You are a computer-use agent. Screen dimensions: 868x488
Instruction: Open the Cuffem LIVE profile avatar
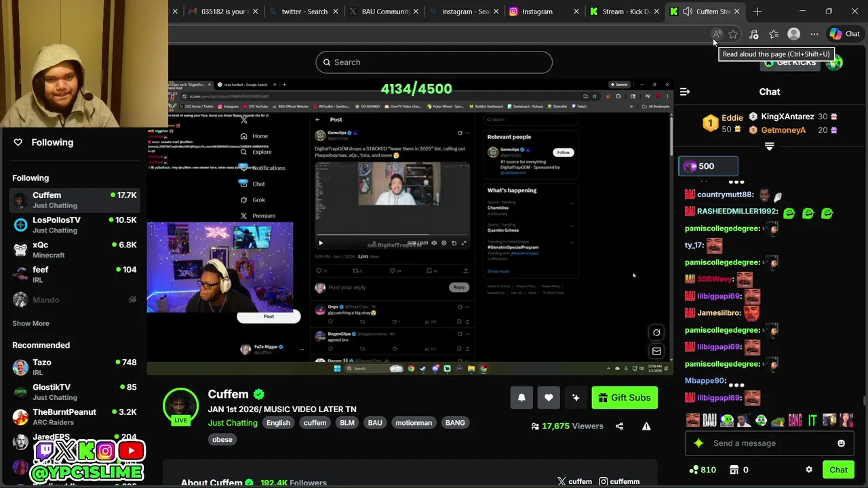coord(180,406)
